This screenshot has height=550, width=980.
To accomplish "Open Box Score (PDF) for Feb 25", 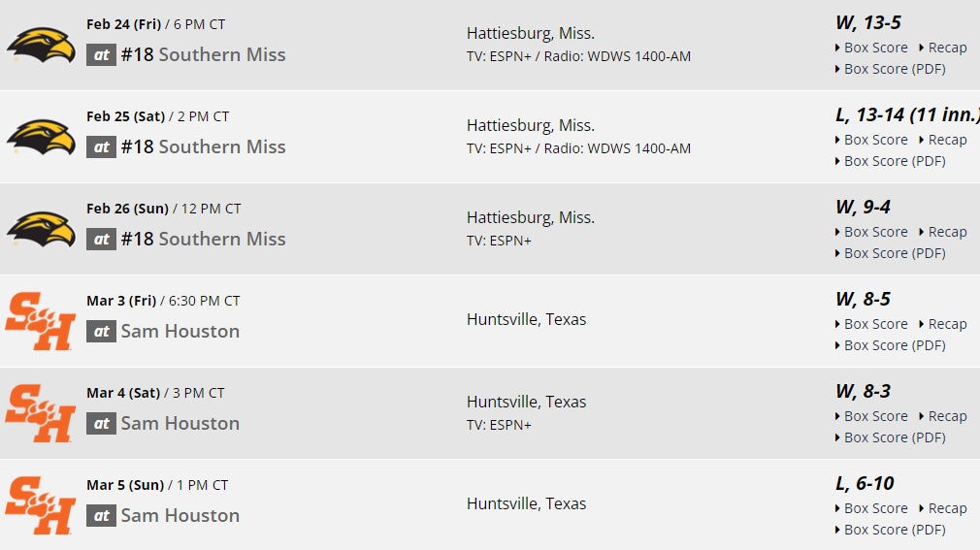I will pyautogui.click(x=894, y=161).
